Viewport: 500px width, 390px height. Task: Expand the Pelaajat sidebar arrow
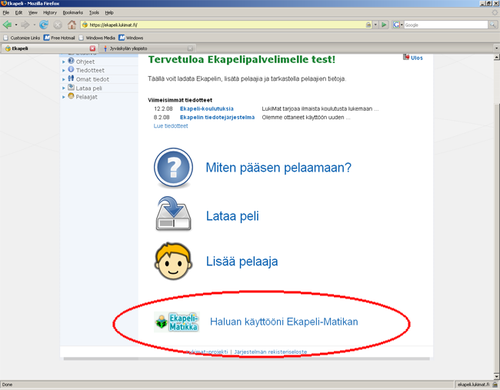click(x=64, y=97)
